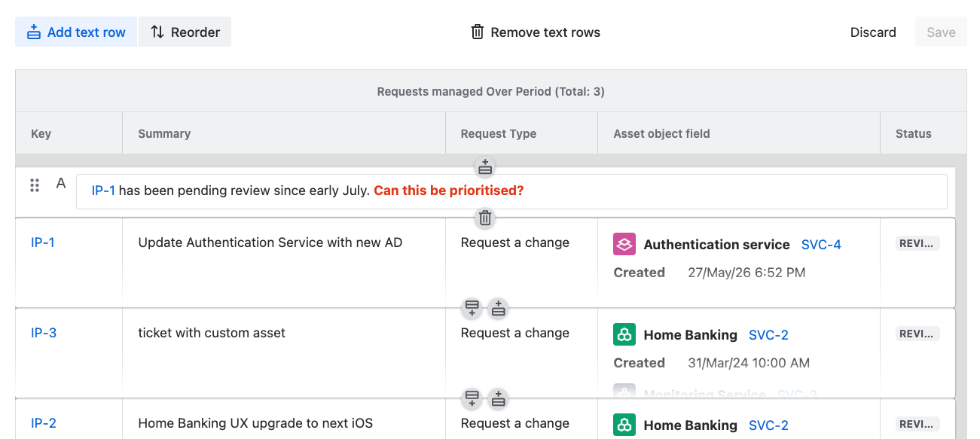Click 'Request a change' in row IP-1
Image resolution: width=980 pixels, height=439 pixels.
[515, 242]
